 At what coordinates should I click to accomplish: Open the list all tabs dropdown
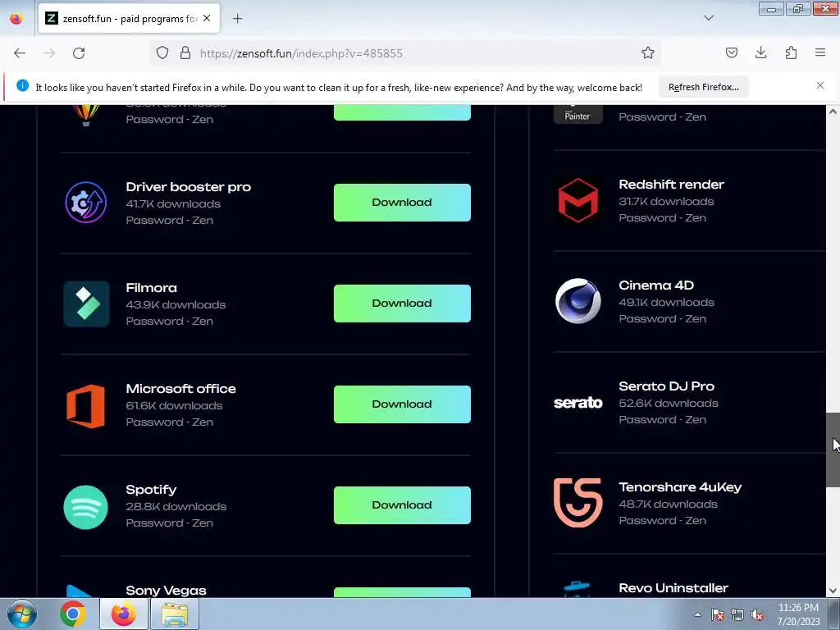(x=708, y=18)
